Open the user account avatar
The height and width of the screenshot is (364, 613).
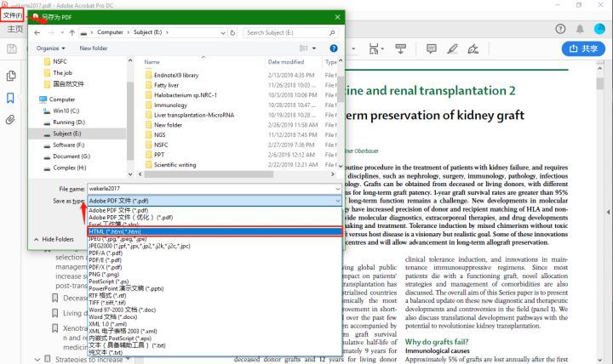(x=599, y=29)
